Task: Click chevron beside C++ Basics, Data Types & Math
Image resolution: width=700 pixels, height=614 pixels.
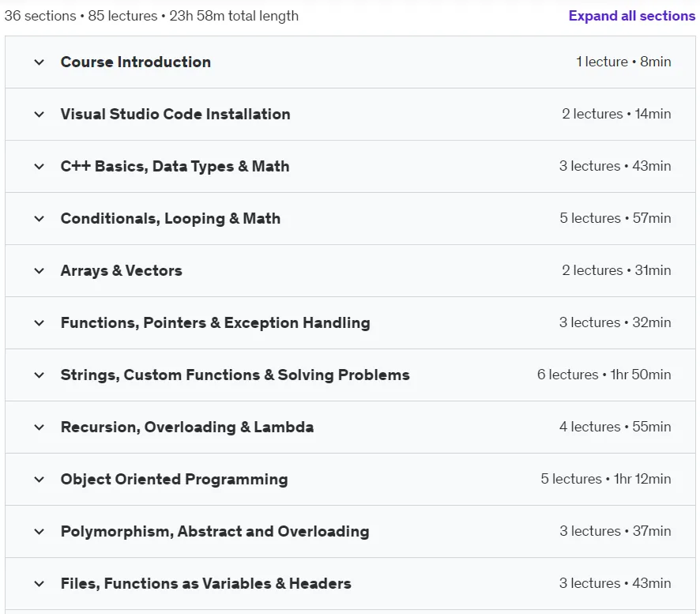Action: tap(40, 167)
